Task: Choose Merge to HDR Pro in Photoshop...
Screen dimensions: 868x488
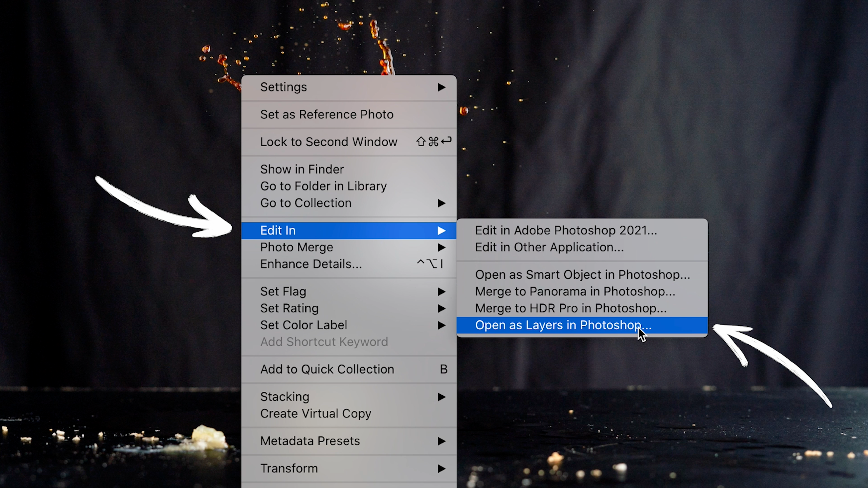Action: pyautogui.click(x=582, y=308)
